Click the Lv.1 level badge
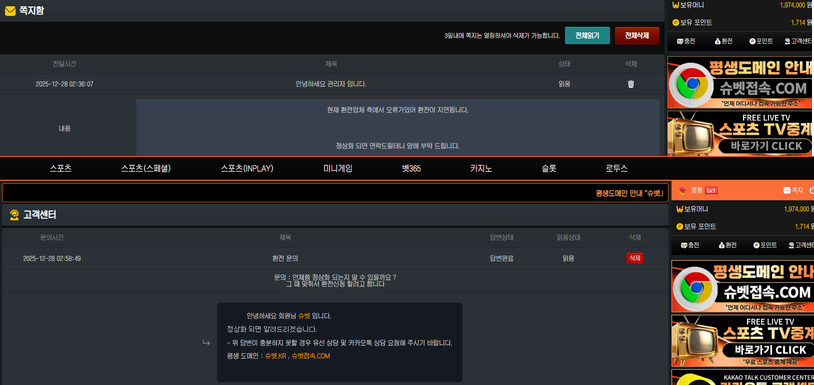814x385 pixels. point(711,190)
